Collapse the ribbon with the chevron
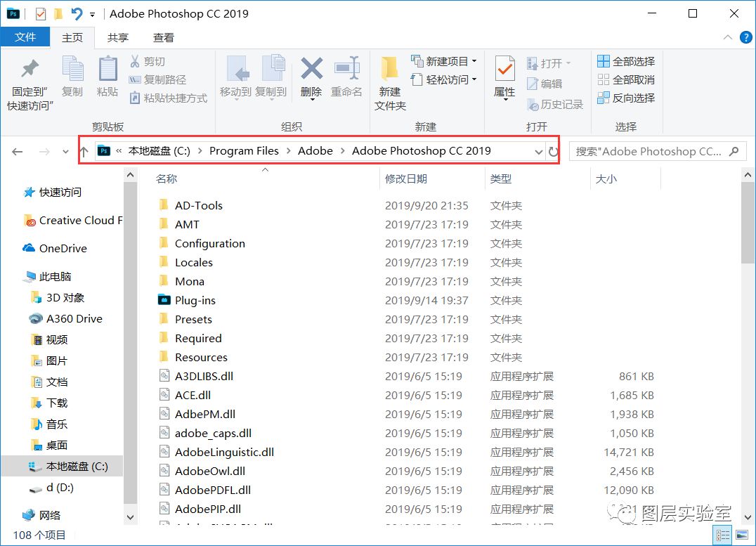Image resolution: width=756 pixels, height=546 pixels. (728, 37)
